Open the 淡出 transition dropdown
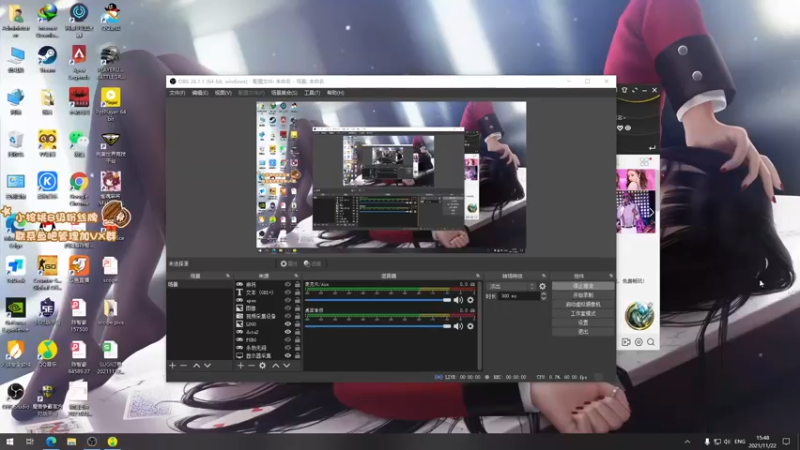800x450 pixels. [x=511, y=286]
